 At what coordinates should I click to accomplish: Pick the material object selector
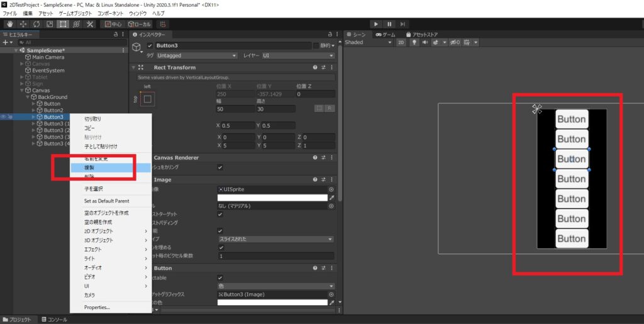click(331, 206)
